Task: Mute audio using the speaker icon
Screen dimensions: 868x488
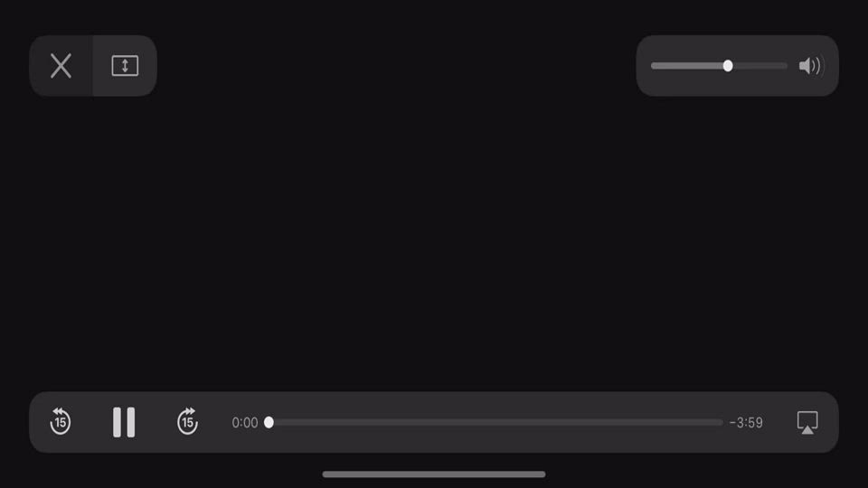Action: click(x=811, y=66)
